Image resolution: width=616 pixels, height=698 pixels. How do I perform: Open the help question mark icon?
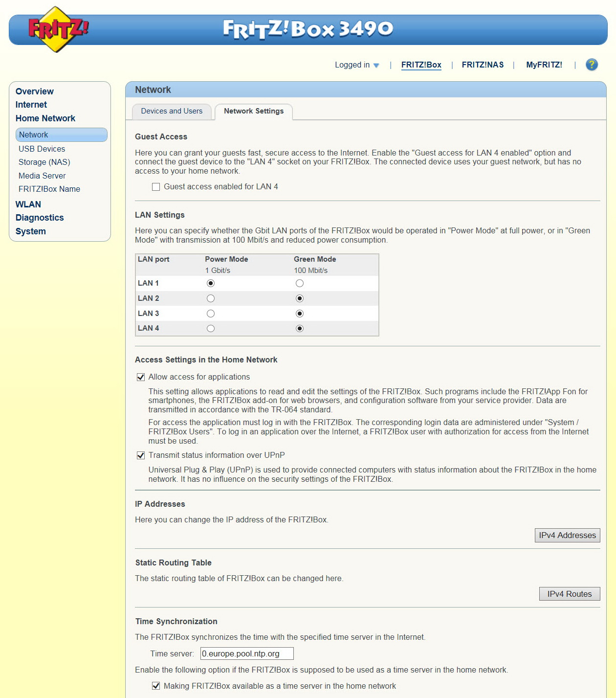pos(592,65)
